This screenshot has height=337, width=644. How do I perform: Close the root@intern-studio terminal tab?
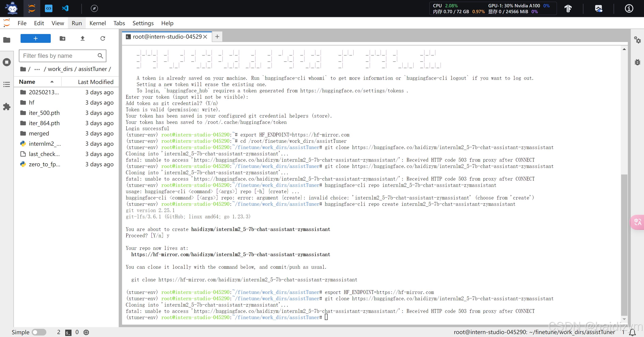point(205,37)
